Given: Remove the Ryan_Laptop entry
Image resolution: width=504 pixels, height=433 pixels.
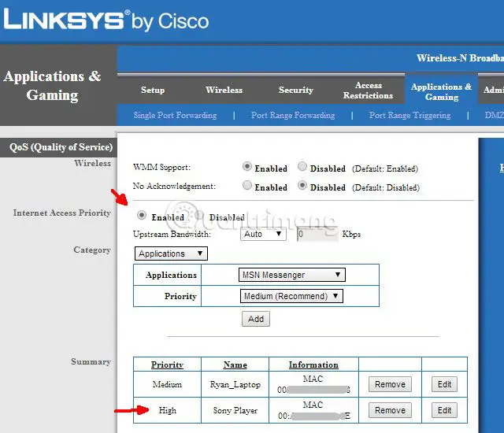Looking at the screenshot, I should tap(390, 384).
